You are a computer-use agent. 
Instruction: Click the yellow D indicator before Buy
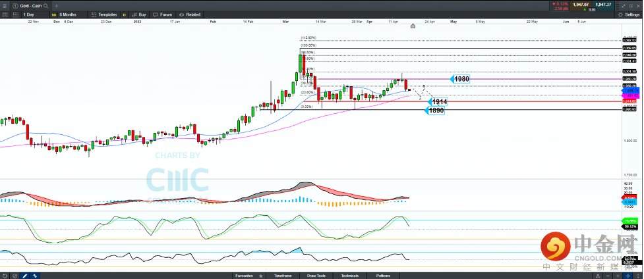tap(125, 14)
